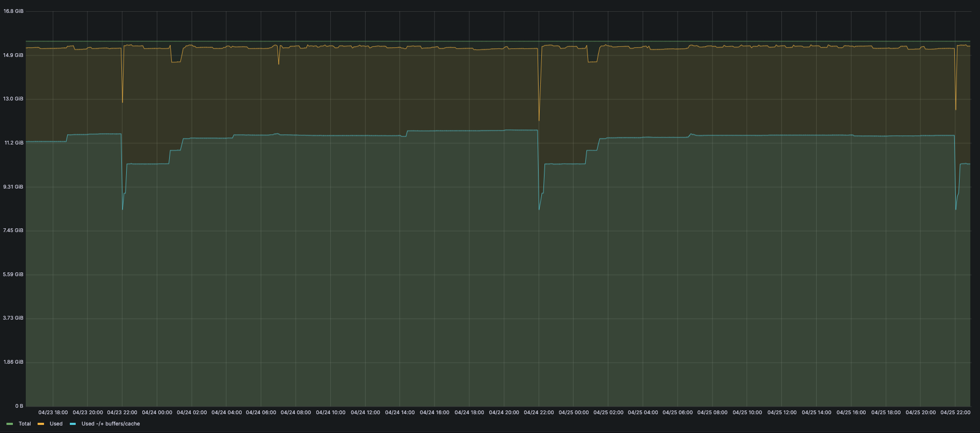Click the 04/23 18:00 x-axis time label

[53, 413]
